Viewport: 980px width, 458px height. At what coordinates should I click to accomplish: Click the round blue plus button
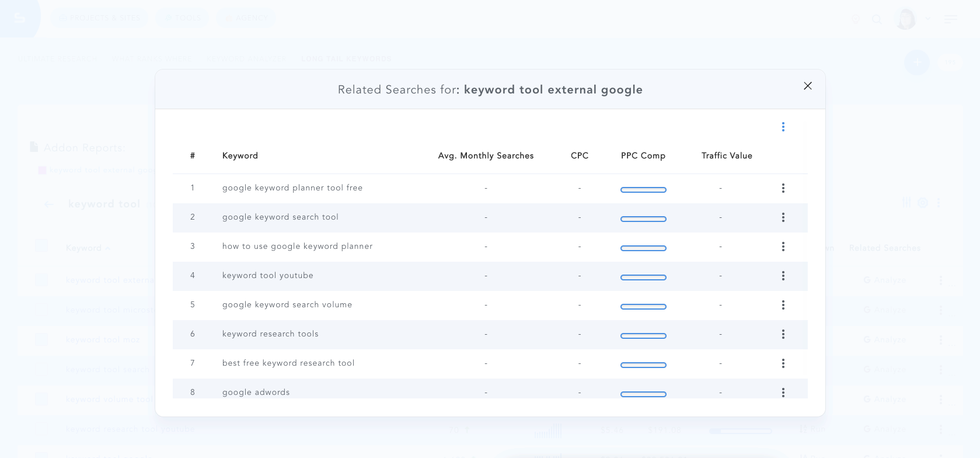[x=916, y=62]
